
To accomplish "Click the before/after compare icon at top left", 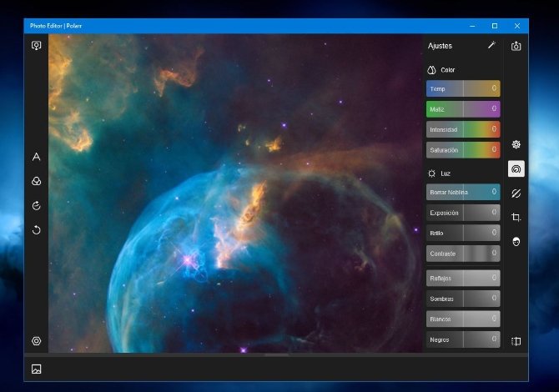I will [37, 45].
